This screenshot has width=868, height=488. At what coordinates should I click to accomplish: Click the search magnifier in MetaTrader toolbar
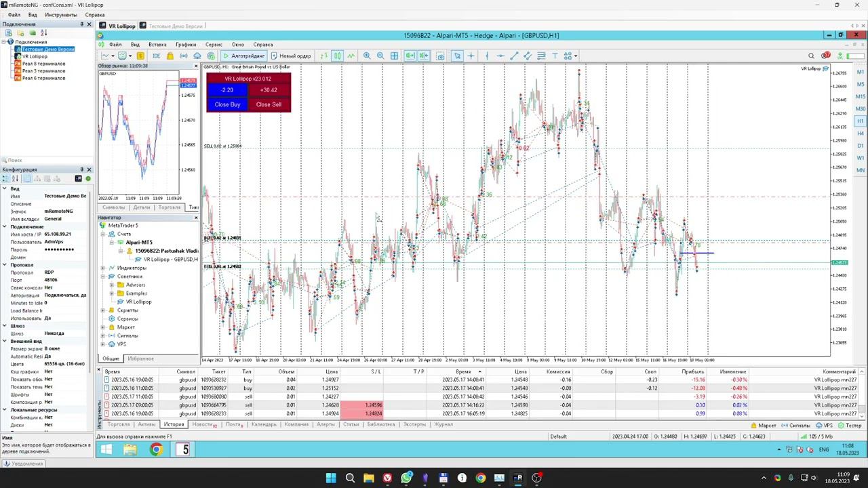pyautogui.click(x=811, y=56)
